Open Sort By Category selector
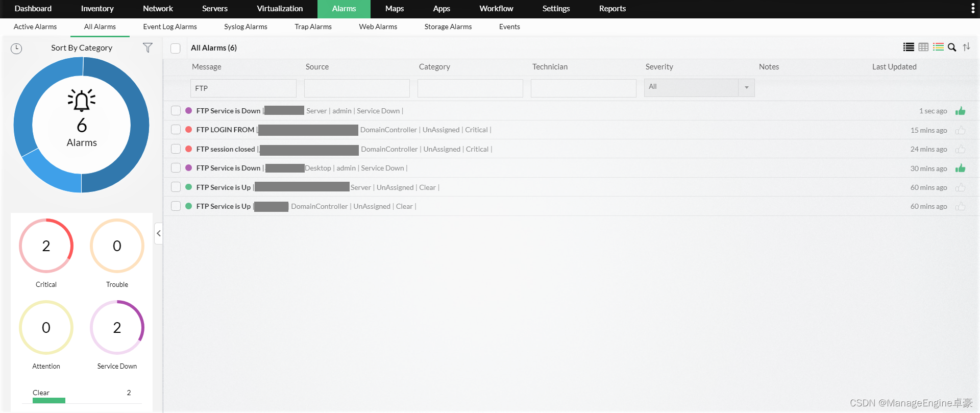The height and width of the screenshot is (413, 980). (82, 47)
